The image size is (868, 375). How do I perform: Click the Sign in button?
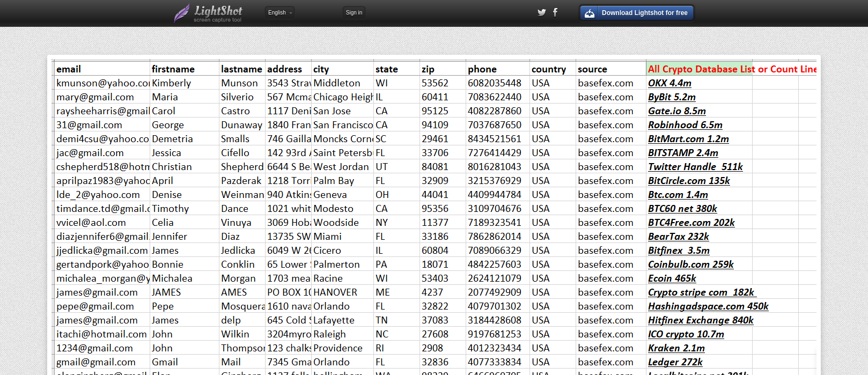(354, 12)
